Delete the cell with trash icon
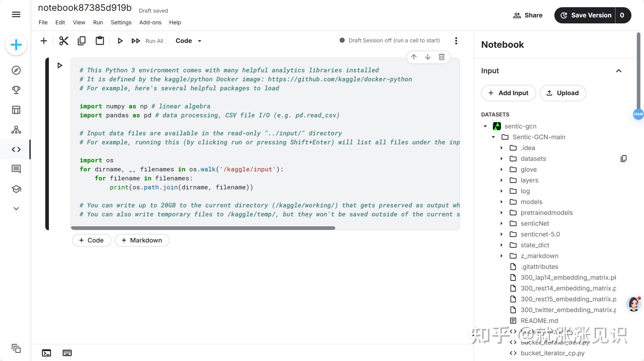This screenshot has height=361, width=644. point(442,57)
